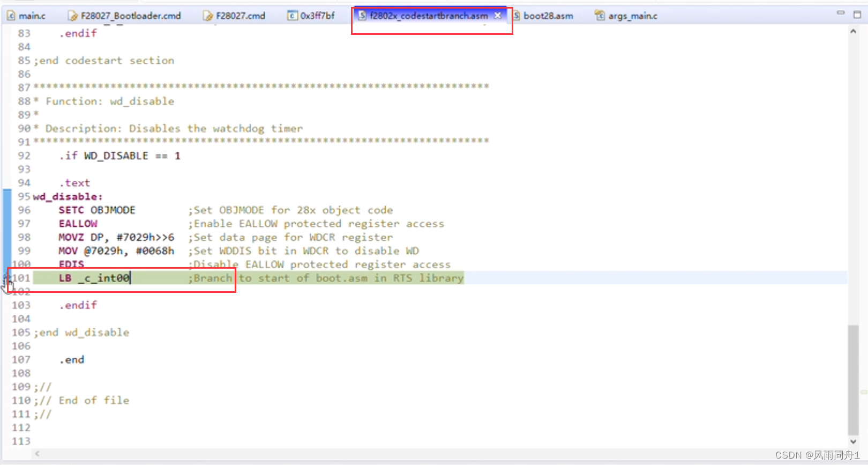
Task: Switch to the args_main.c tab
Action: 626,16
